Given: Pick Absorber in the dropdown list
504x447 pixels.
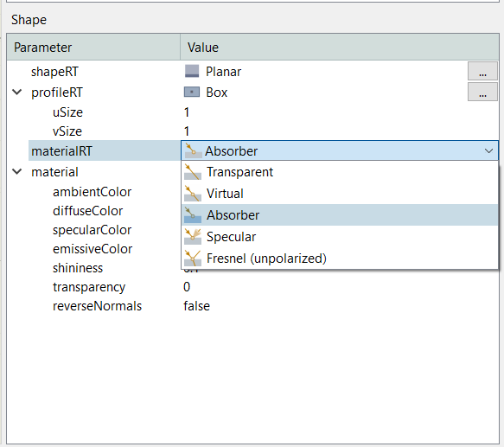Looking at the screenshot, I should pyautogui.click(x=340, y=215).
